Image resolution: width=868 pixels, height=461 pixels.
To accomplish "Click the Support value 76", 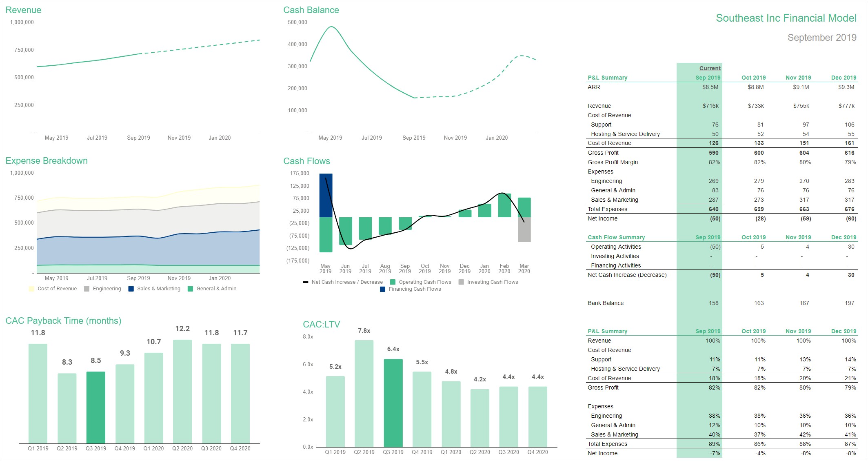I will (x=715, y=125).
